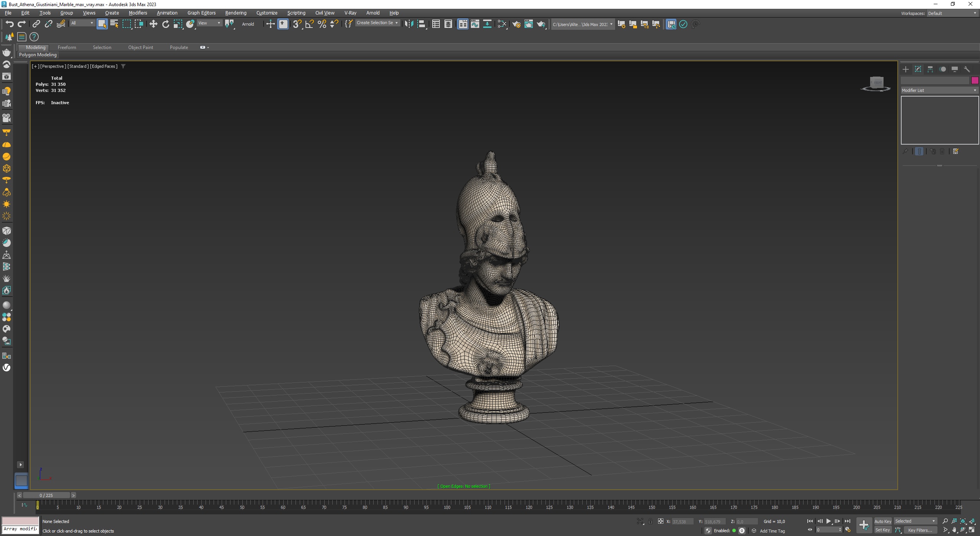Open the Key Filters dialog
Viewport: 980px width, 536px height.
(x=920, y=530)
